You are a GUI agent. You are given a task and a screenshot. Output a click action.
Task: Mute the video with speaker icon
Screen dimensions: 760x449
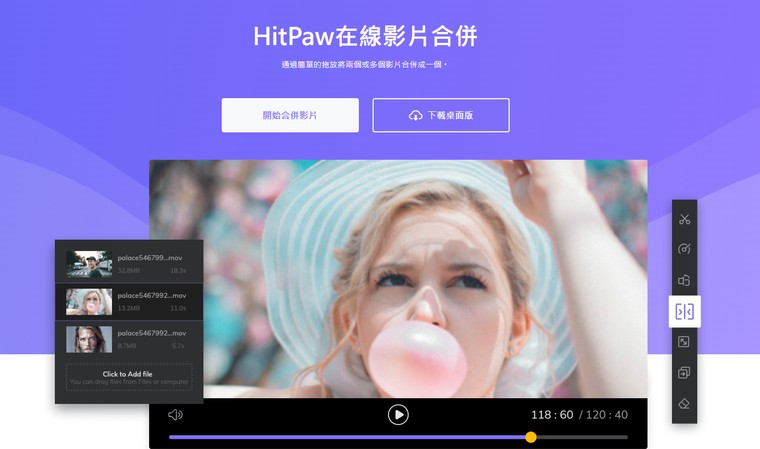point(175,415)
